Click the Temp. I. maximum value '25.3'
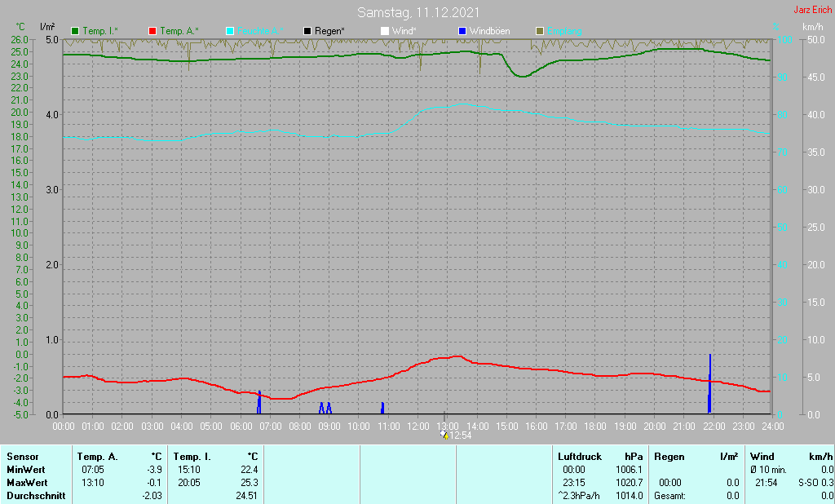The width and height of the screenshot is (835, 504). [250, 483]
